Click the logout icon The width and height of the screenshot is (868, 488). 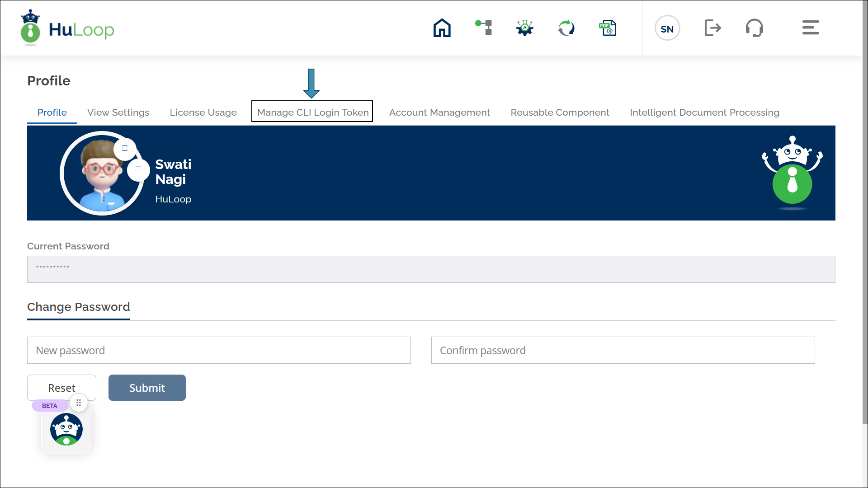pos(712,28)
